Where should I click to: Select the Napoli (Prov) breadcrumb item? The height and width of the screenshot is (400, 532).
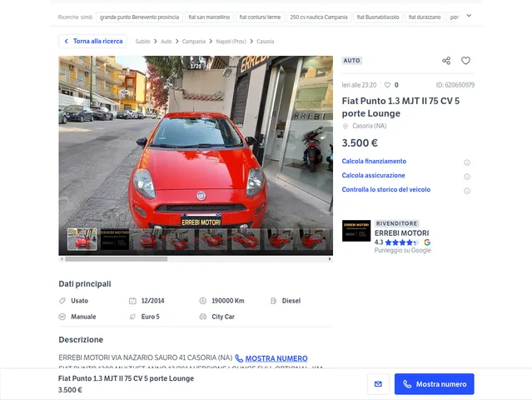tap(231, 41)
